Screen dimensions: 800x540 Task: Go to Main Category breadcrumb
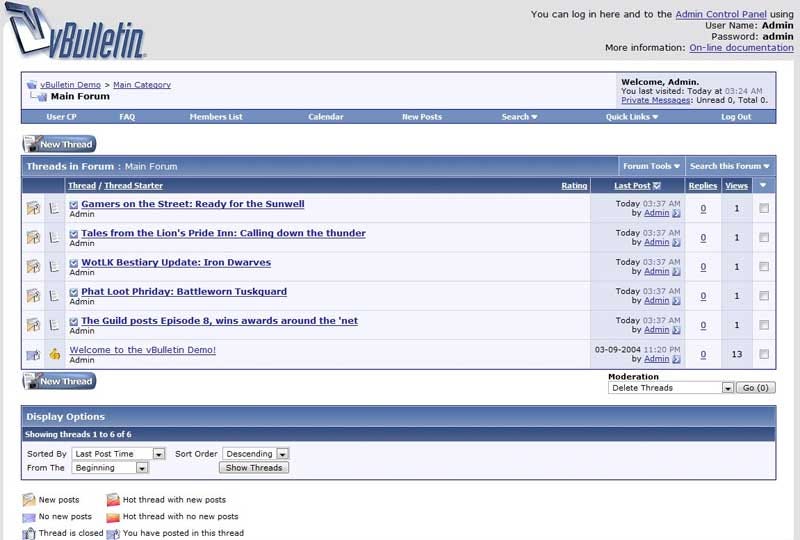(142, 85)
